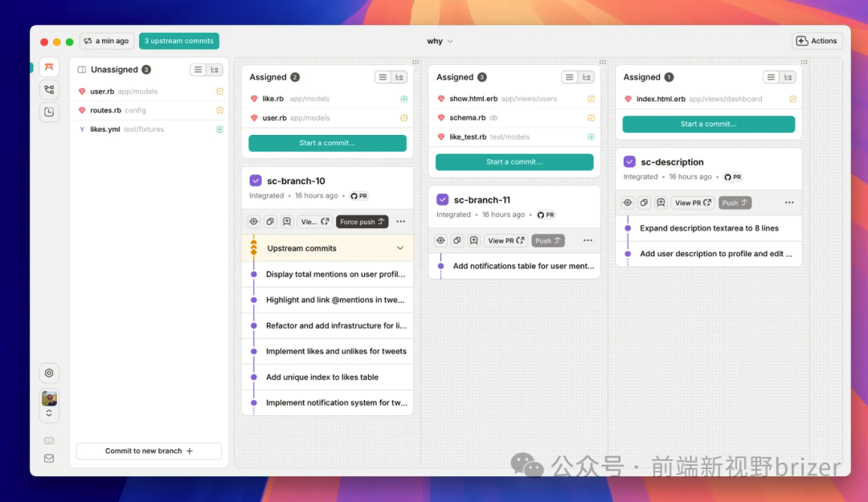Screen dimensions: 868x502
Task: Uncheck the sc-branch-11 branch checkbox
Action: (x=442, y=200)
